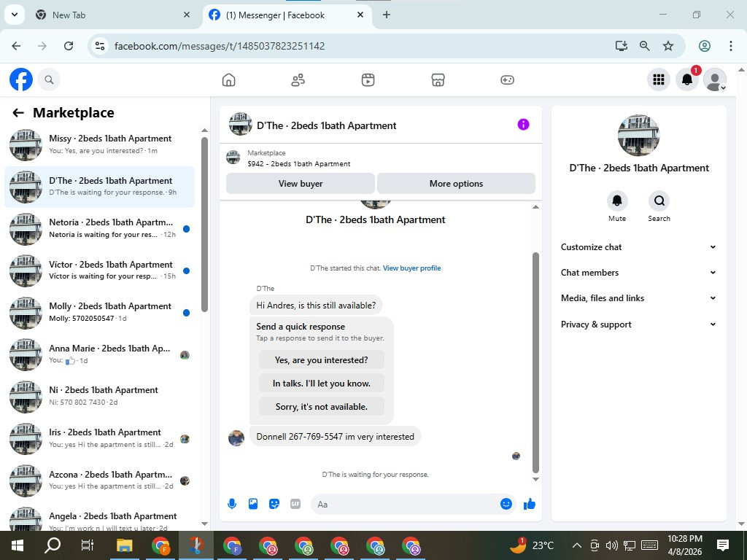Open the Facebook menu grid icon
Image resolution: width=747 pixels, height=560 pixels.
(659, 79)
